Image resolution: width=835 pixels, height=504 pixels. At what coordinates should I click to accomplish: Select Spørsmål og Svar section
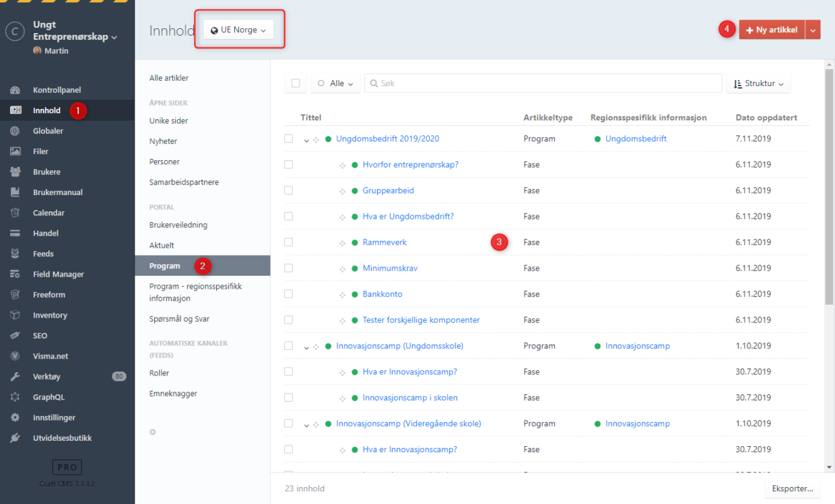[x=179, y=319]
